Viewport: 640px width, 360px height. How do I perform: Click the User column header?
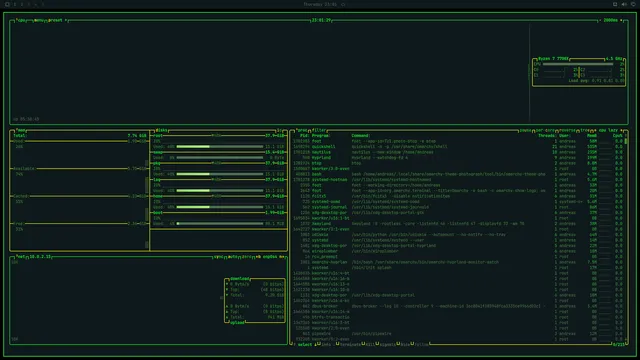(x=565, y=136)
